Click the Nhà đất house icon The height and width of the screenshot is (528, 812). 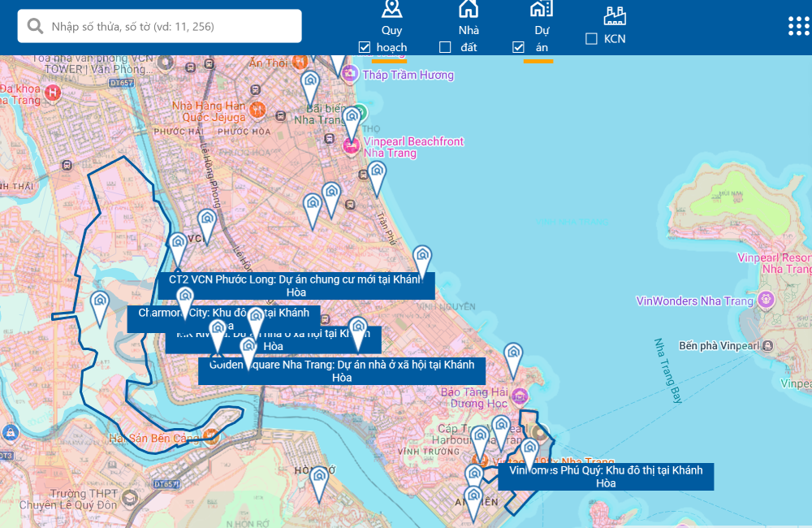469,10
